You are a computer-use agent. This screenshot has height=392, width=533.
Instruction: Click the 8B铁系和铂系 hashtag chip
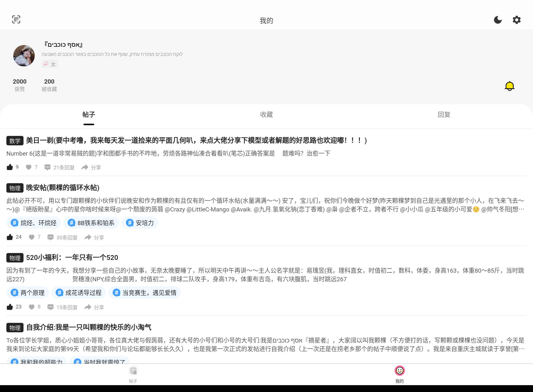coord(91,223)
